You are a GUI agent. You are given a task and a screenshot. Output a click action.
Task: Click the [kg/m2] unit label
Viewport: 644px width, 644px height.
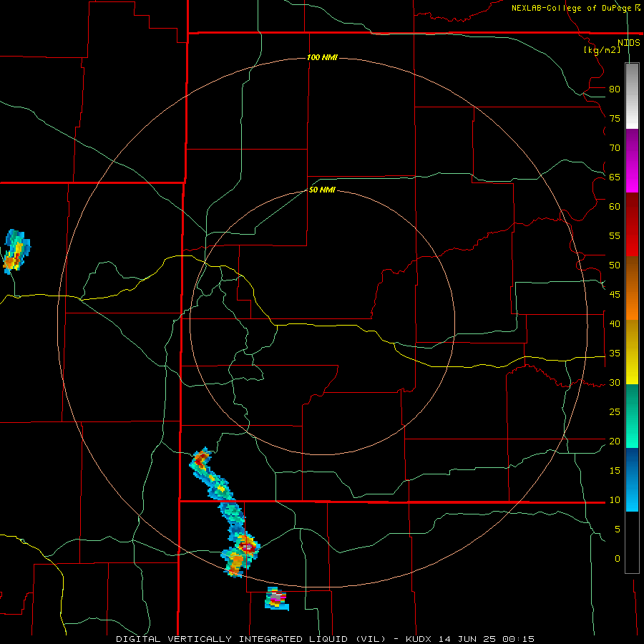602,50
